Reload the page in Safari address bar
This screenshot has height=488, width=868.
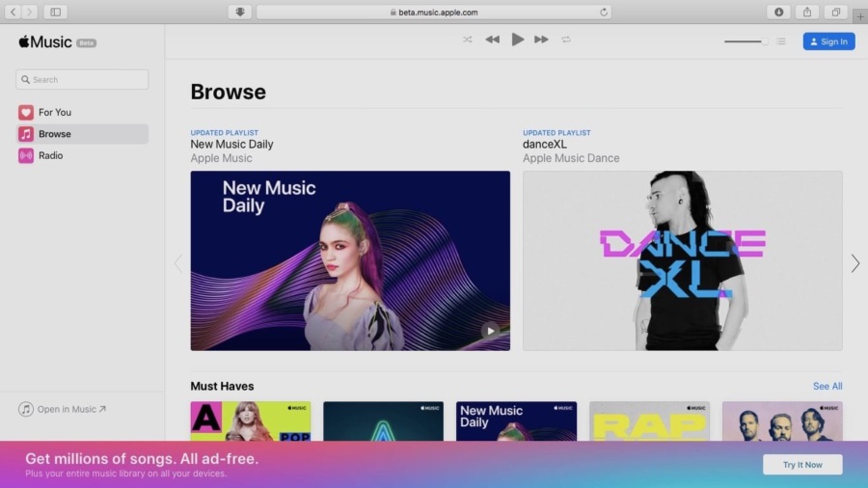click(x=604, y=13)
